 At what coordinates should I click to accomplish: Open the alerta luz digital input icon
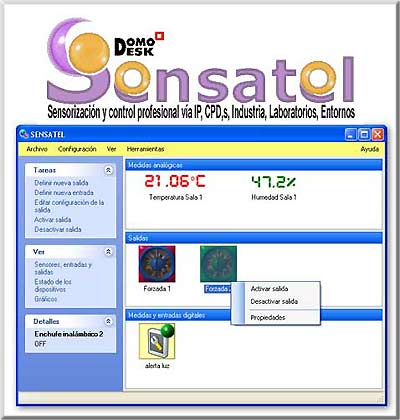[157, 341]
